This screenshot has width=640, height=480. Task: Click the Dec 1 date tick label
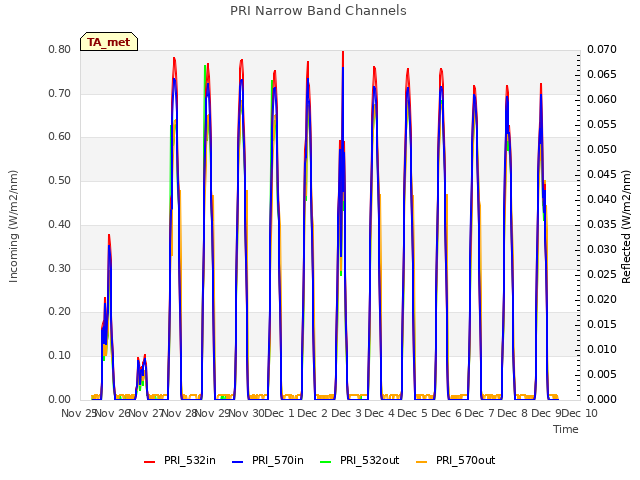click(x=280, y=414)
